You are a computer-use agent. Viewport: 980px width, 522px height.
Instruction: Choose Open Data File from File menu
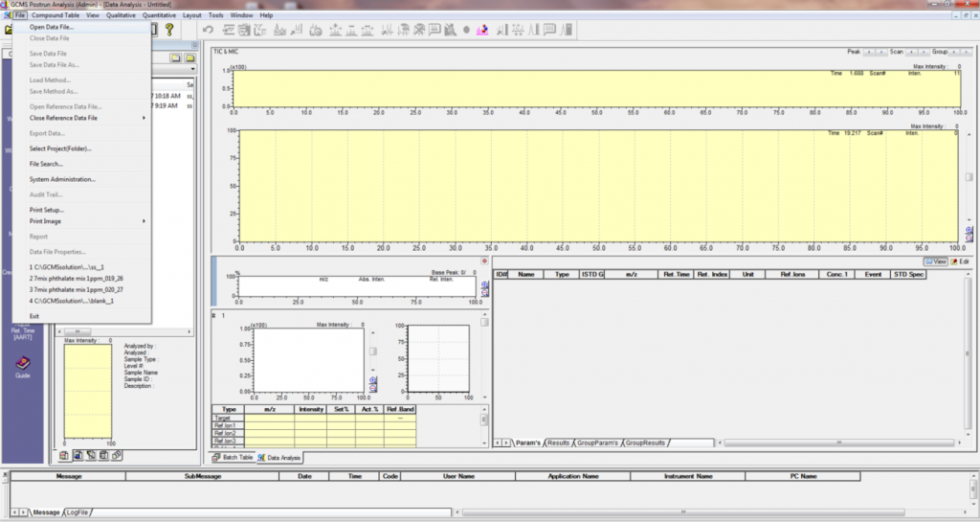point(52,27)
